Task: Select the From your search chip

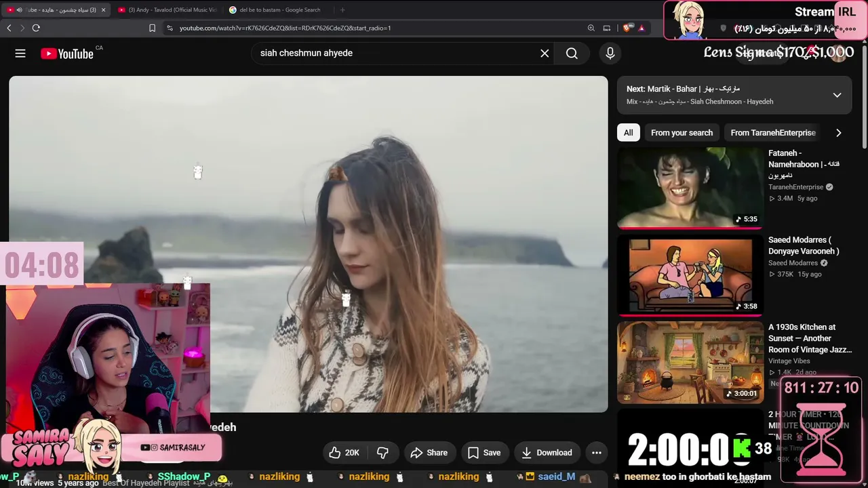Action: tap(682, 133)
